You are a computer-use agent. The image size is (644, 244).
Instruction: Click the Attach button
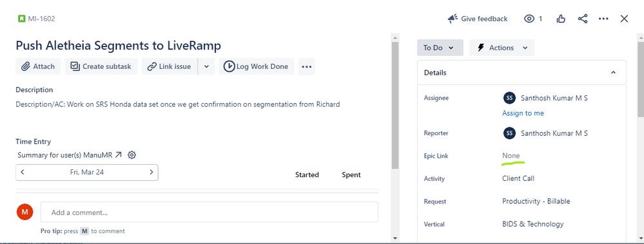point(38,66)
